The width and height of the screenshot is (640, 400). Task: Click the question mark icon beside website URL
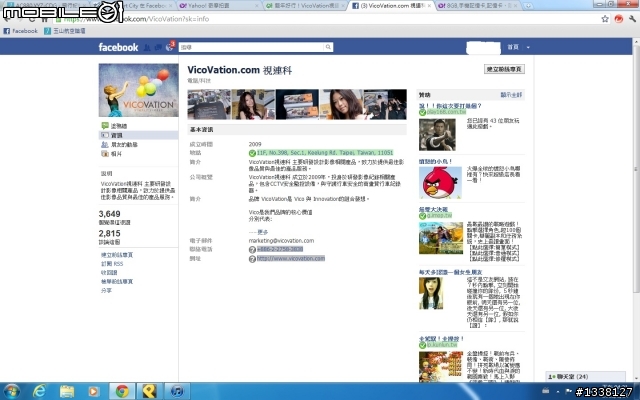tap(252, 259)
